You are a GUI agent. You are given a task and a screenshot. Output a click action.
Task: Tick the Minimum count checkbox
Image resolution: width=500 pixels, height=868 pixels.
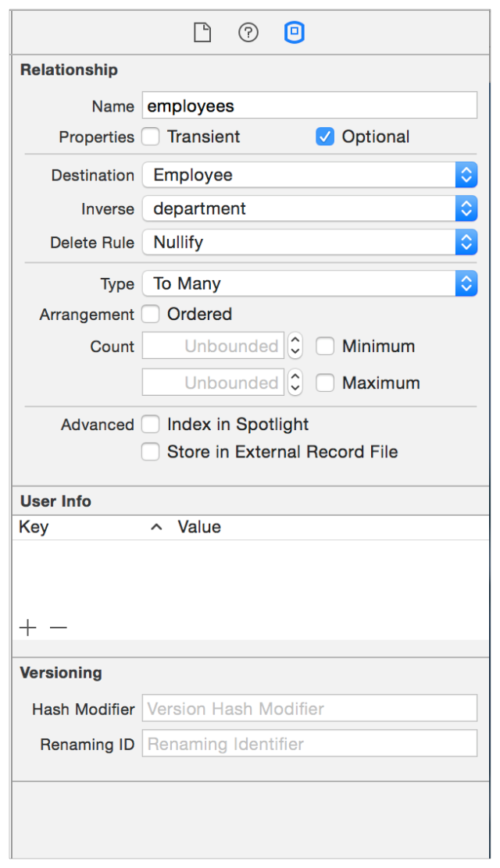[x=325, y=347]
